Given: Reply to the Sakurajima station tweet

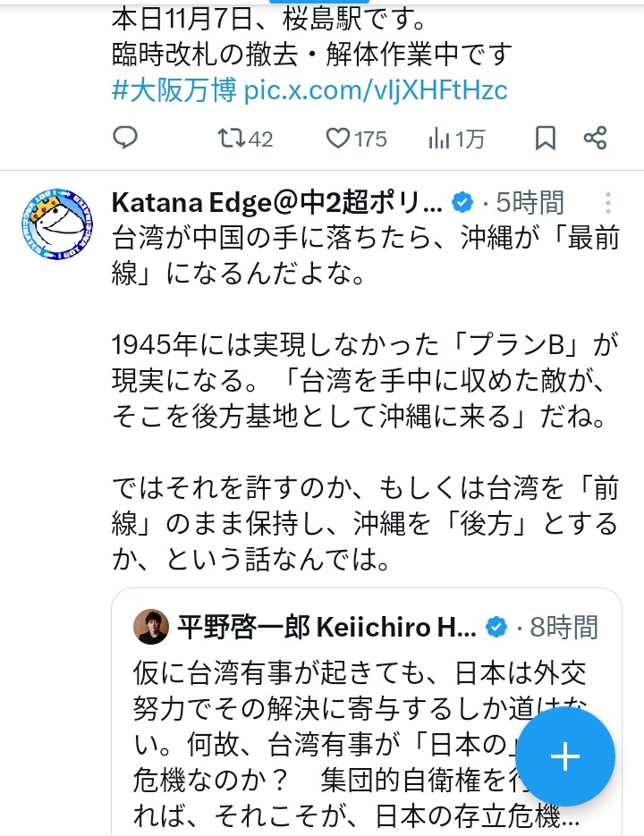Looking at the screenshot, I should tap(126, 138).
